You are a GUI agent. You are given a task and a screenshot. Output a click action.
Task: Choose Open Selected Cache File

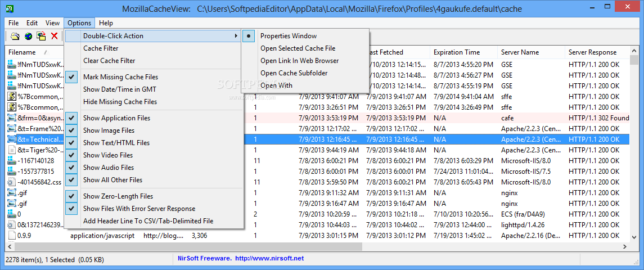click(305, 48)
